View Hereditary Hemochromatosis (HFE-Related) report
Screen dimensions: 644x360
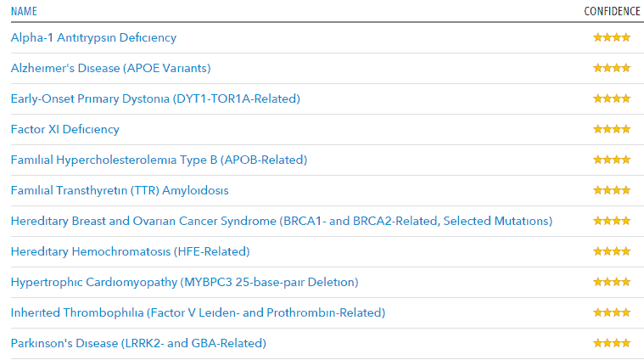(130, 251)
